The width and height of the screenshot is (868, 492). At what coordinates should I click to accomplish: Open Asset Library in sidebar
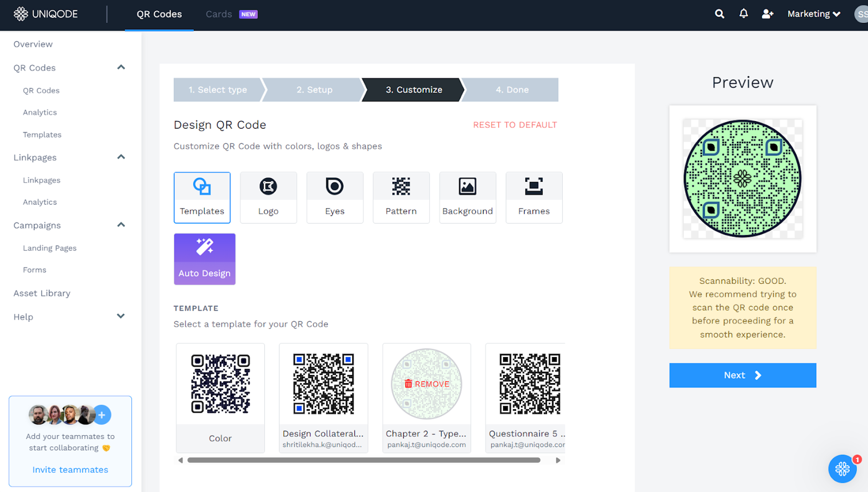tap(42, 293)
